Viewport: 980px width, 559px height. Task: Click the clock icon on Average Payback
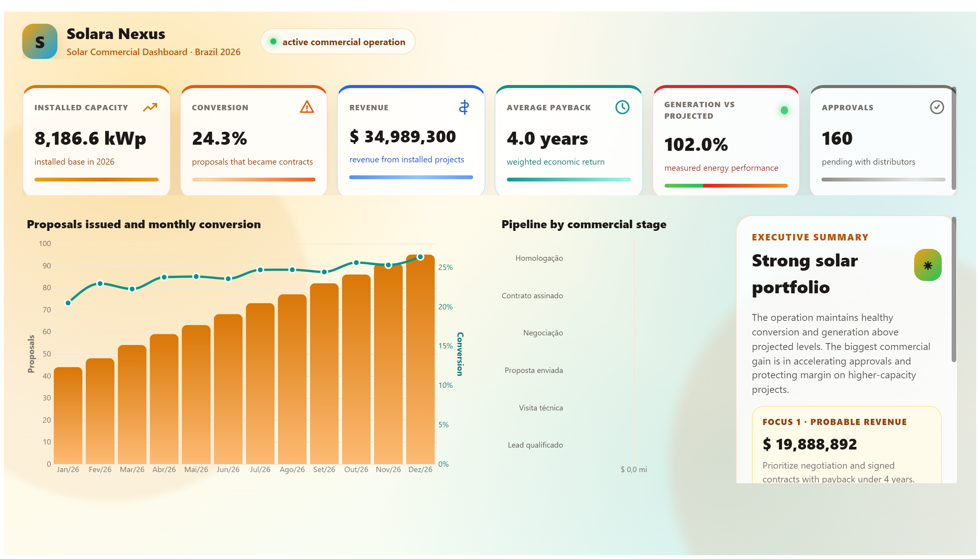[x=622, y=107]
